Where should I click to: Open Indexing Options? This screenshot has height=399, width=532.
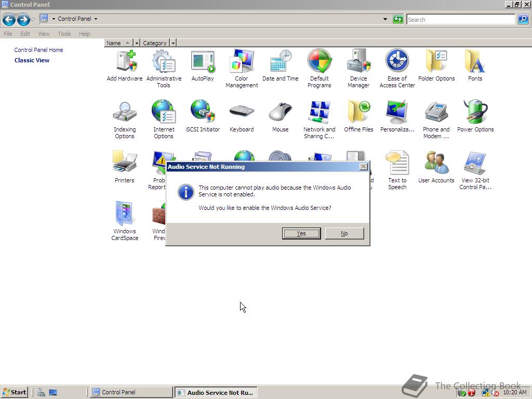125,120
